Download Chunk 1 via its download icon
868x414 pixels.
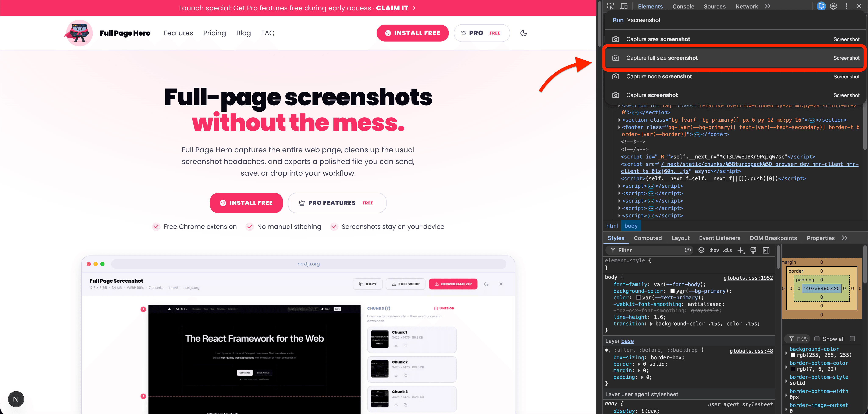[x=396, y=345]
